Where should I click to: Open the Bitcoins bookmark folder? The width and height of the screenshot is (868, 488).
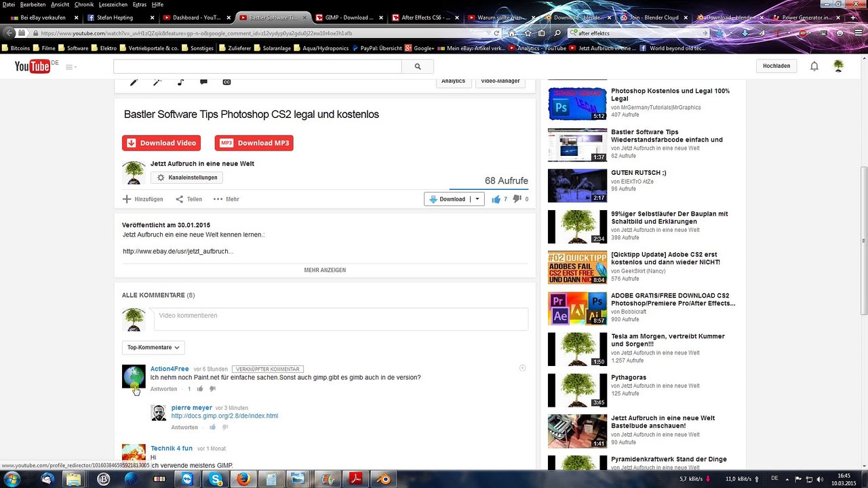[x=16, y=48]
